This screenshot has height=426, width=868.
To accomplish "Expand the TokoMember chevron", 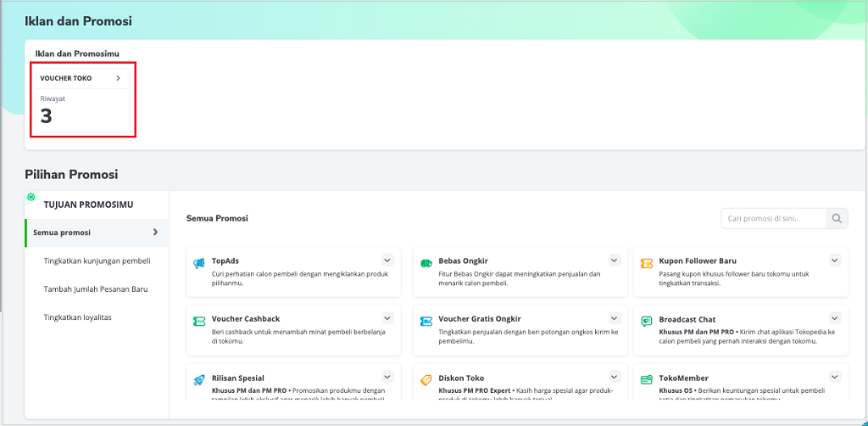I will (835, 377).
